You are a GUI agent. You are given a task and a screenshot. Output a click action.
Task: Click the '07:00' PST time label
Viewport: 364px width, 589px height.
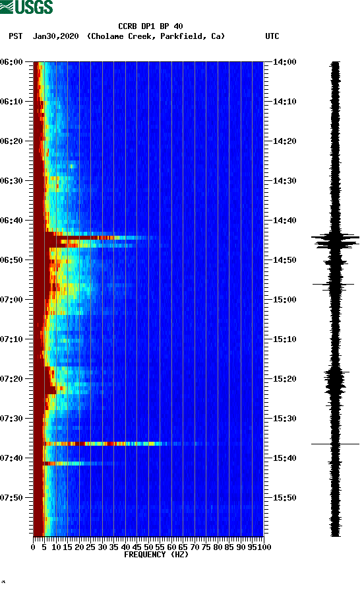(x=12, y=300)
